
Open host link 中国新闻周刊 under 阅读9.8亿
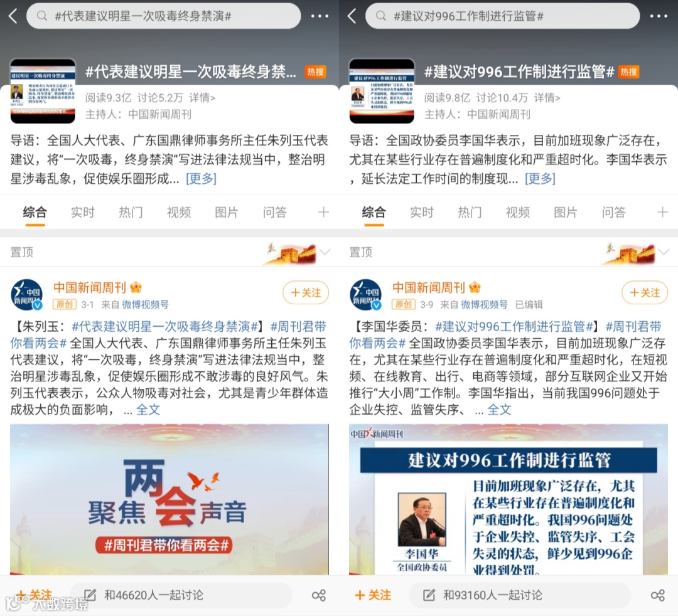pos(498,114)
